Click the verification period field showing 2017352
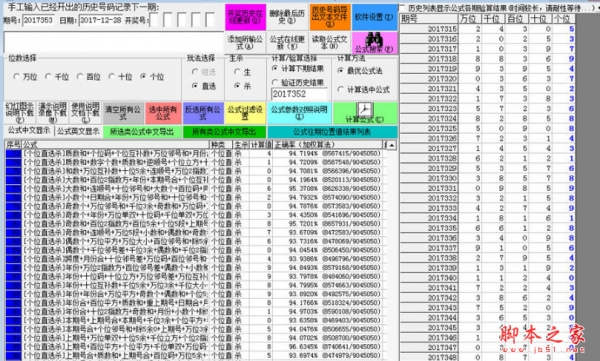The width and height of the screenshot is (600, 361). click(x=299, y=94)
